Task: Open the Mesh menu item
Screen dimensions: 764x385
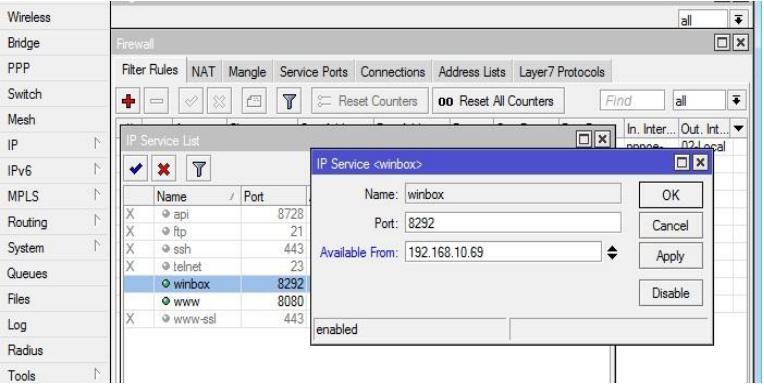Action: pyautogui.click(x=55, y=119)
